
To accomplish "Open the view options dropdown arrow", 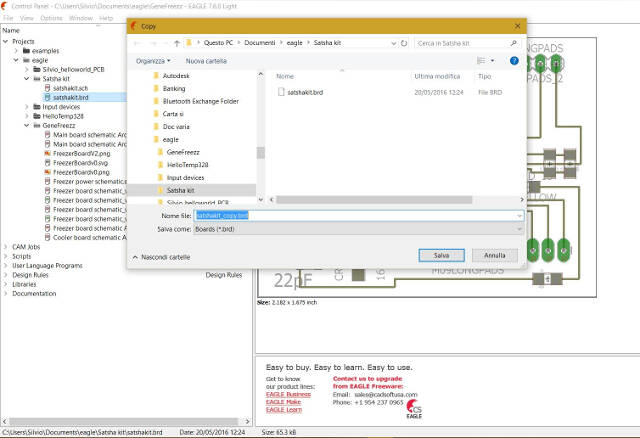I will (492, 61).
